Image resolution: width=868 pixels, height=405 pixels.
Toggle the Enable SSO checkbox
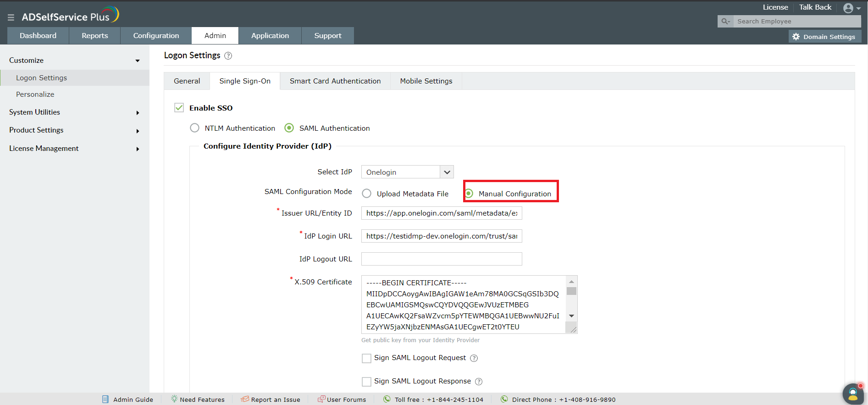click(179, 108)
